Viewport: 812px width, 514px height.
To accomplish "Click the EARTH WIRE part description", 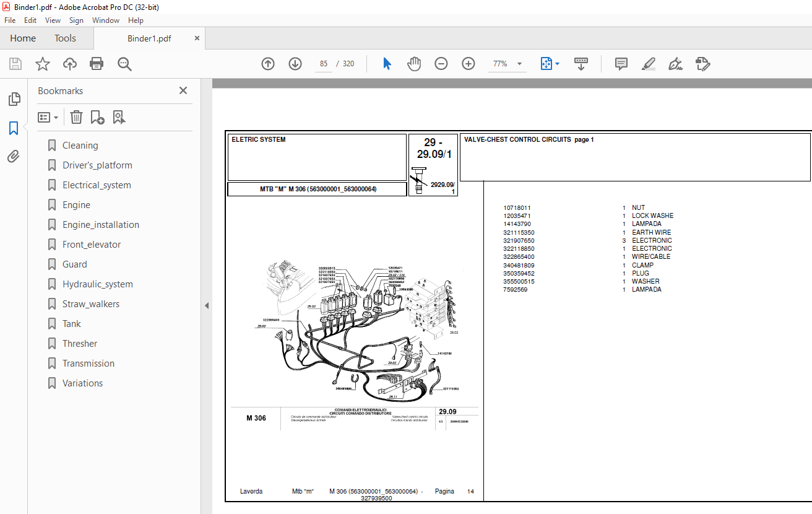I will click(x=652, y=232).
